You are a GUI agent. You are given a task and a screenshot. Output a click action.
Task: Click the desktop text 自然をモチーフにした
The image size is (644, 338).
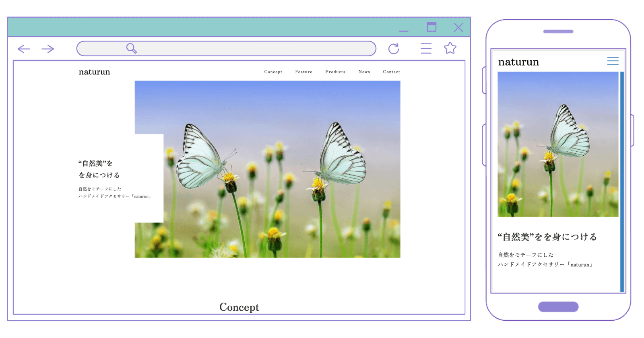[100, 189]
